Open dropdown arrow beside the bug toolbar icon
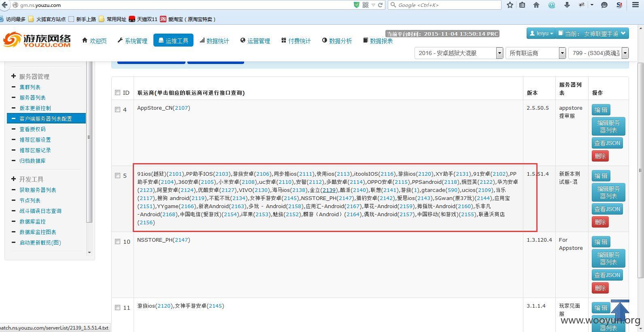 tap(592, 5)
